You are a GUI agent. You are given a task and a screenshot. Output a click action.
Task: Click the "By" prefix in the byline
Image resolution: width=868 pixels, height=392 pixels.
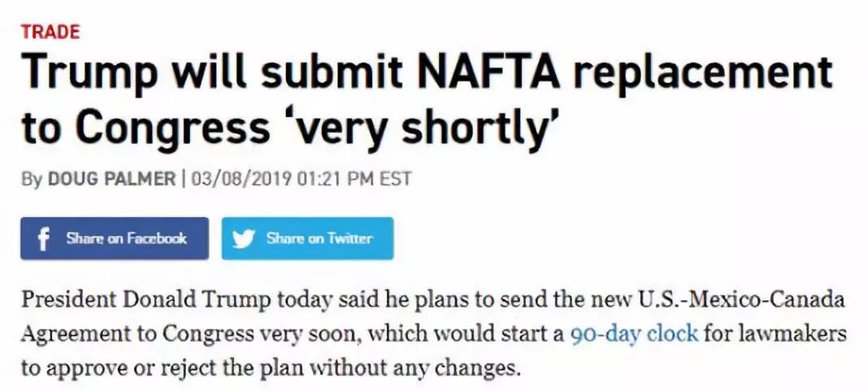click(32, 178)
